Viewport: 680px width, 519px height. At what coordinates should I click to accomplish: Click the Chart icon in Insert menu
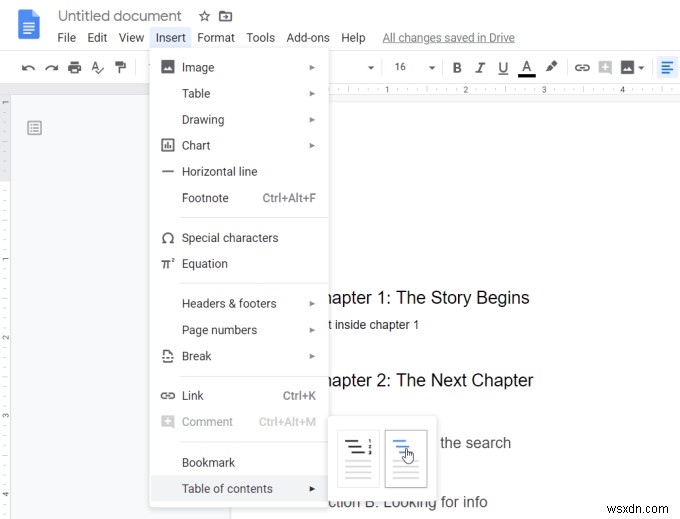click(x=168, y=145)
